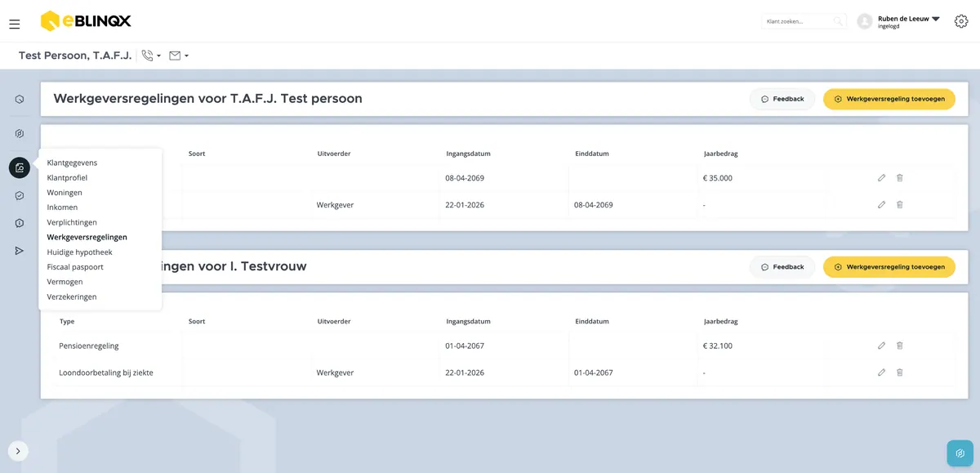Add Werkgeversregeling for T.A.F.J. Test persoon
Viewport: 980px width, 473px height.
click(x=889, y=99)
